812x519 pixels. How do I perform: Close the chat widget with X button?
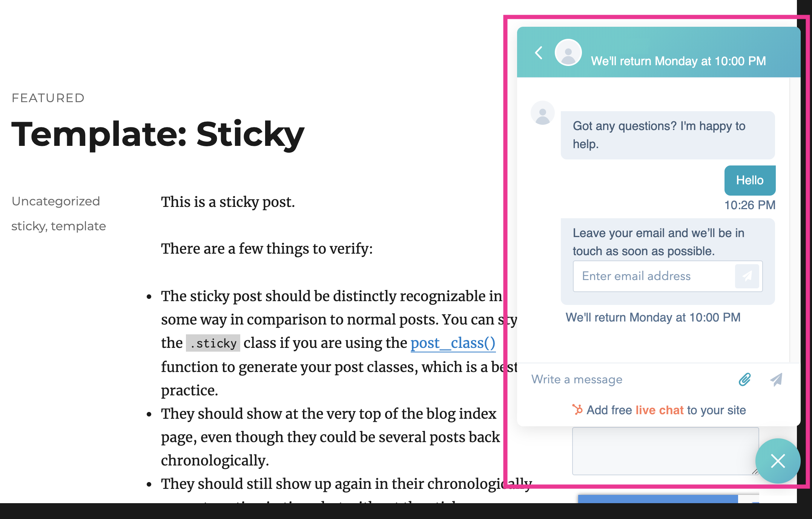778,461
